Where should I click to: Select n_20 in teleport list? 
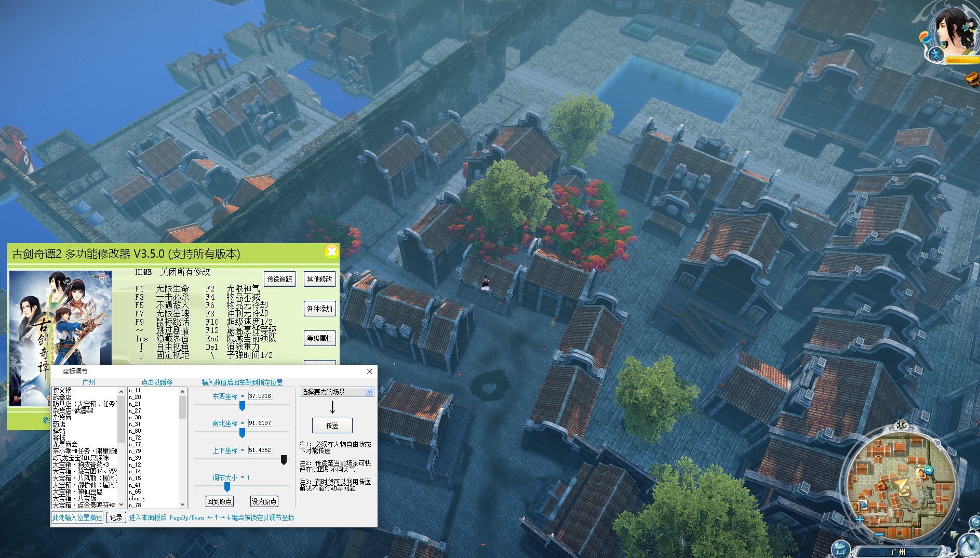point(135,397)
